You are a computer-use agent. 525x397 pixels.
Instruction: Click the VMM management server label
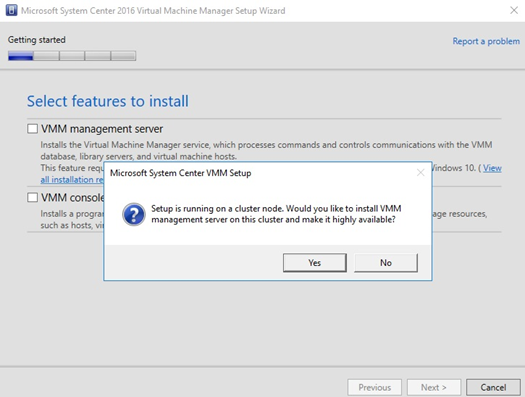pos(102,129)
